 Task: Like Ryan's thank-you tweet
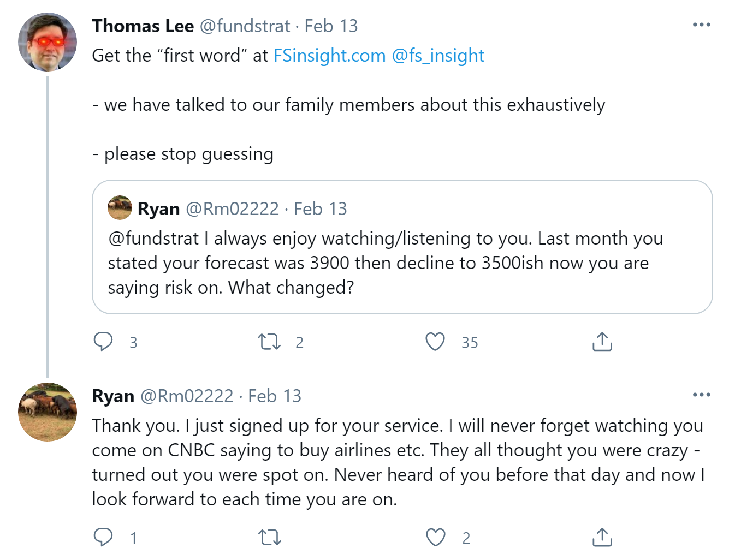[x=435, y=537]
